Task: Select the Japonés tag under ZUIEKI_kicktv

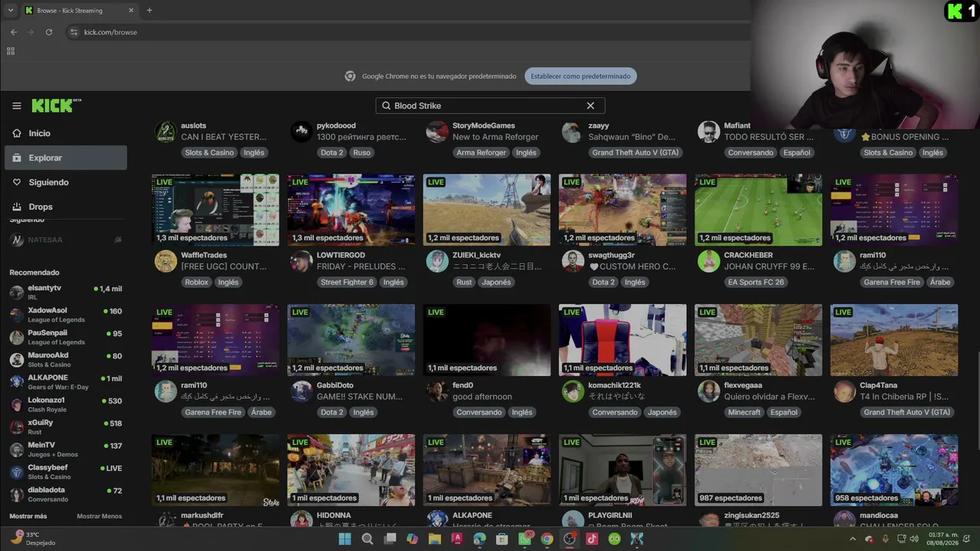Action: click(495, 282)
